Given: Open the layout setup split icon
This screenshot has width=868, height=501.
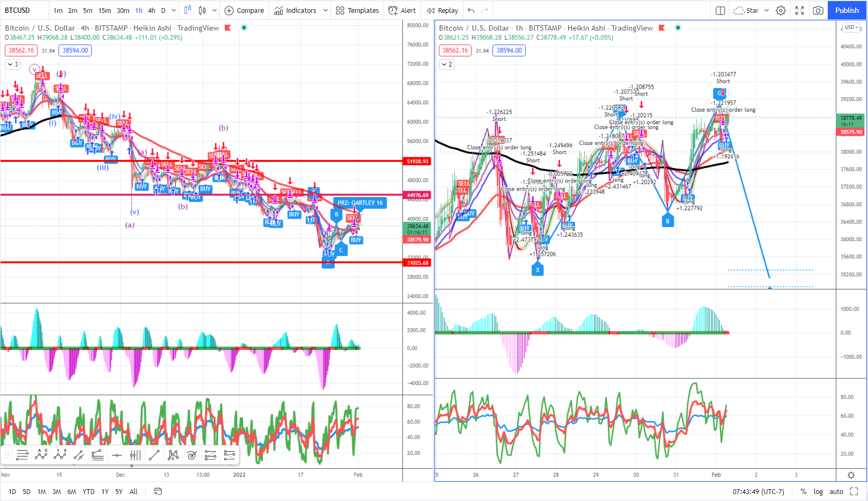Looking at the screenshot, I should coord(720,10).
